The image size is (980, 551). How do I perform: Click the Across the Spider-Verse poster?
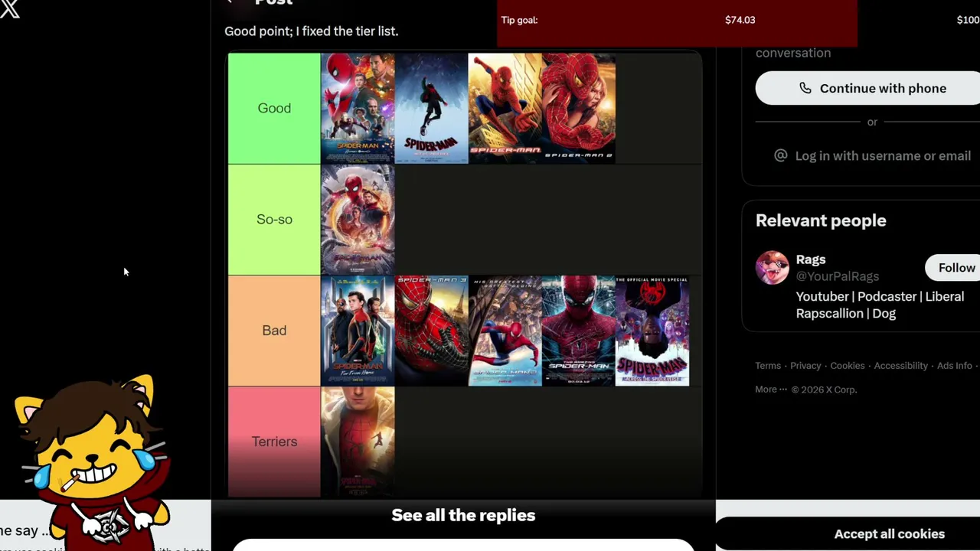[x=652, y=331]
